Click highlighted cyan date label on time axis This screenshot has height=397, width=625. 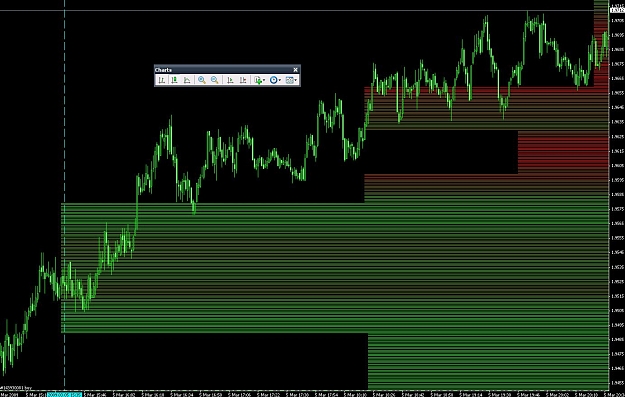coord(65,395)
